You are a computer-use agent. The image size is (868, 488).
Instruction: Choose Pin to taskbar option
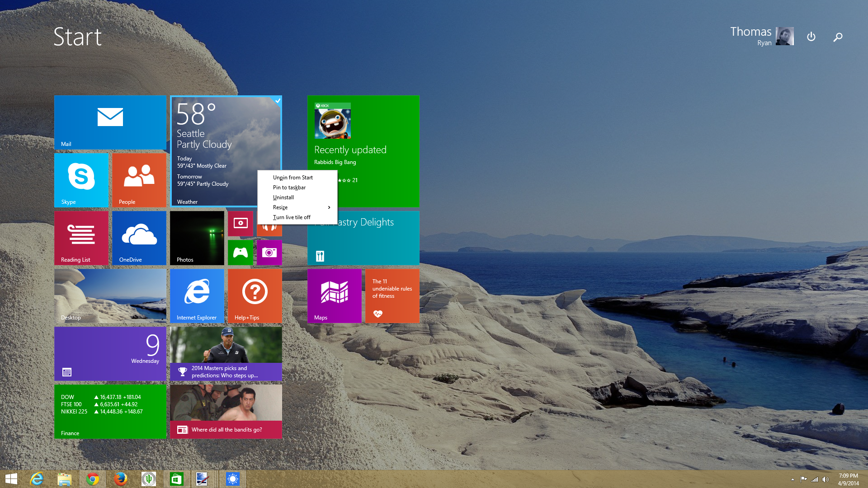pos(289,188)
